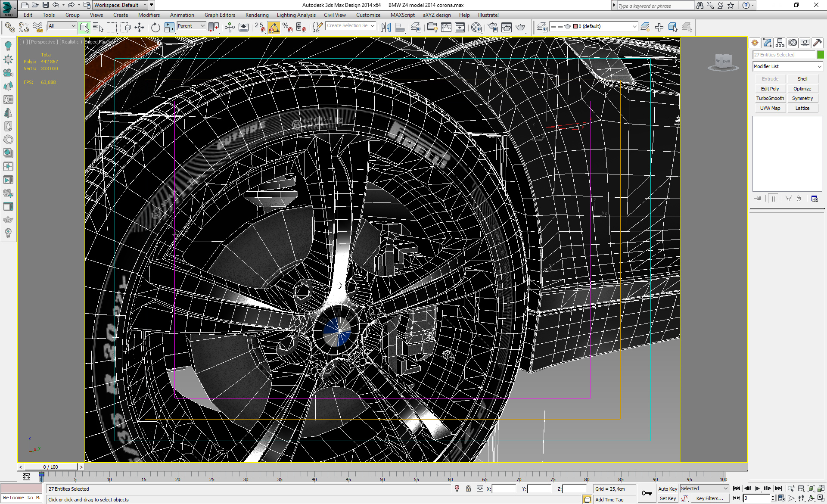Open the Material Editor
Image resolution: width=827 pixels, height=504 pixels.
click(476, 28)
